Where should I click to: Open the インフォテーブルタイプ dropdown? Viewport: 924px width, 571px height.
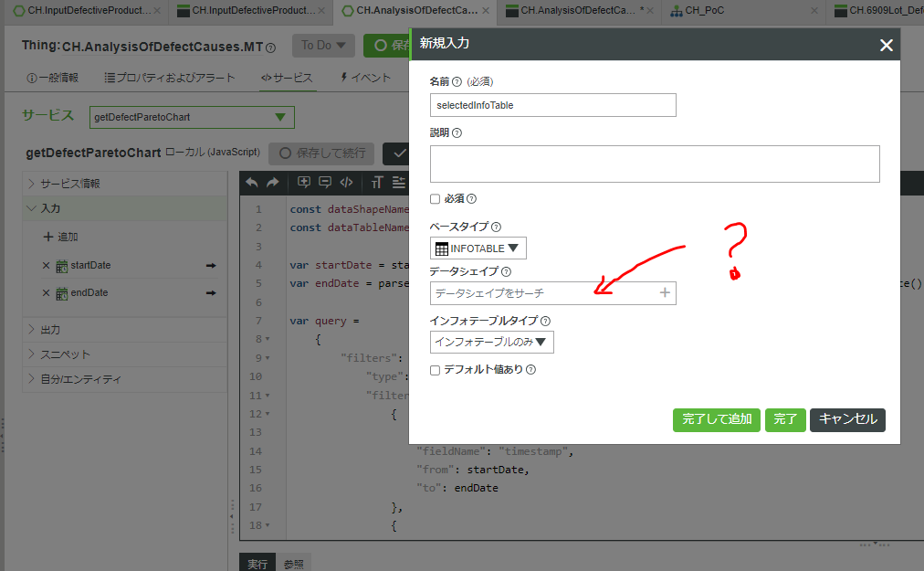pos(491,342)
